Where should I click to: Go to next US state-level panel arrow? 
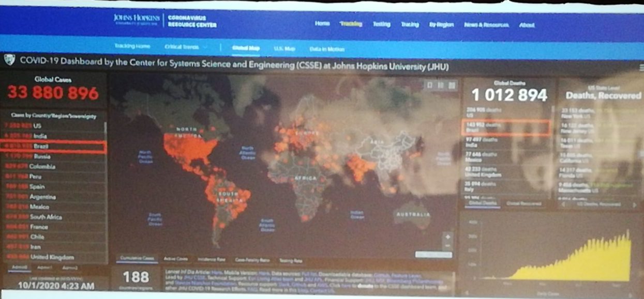(x=635, y=204)
